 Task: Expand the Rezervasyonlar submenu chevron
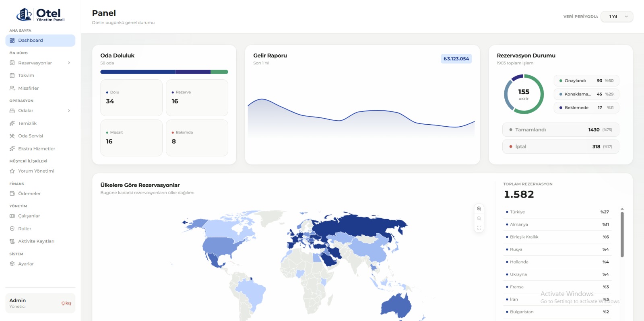pos(69,63)
